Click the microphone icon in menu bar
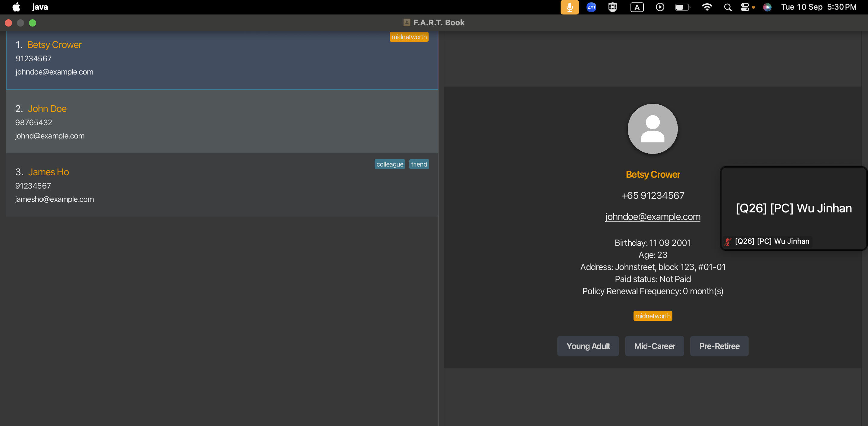The image size is (868, 426). [569, 7]
